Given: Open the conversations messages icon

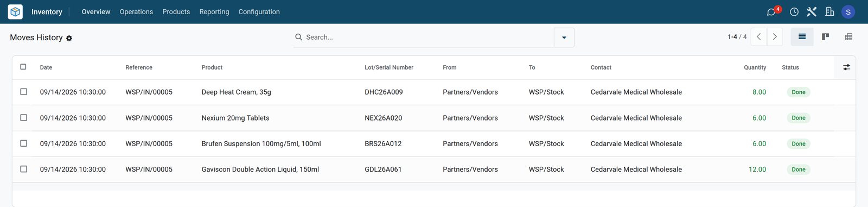Looking at the screenshot, I should pos(771,12).
